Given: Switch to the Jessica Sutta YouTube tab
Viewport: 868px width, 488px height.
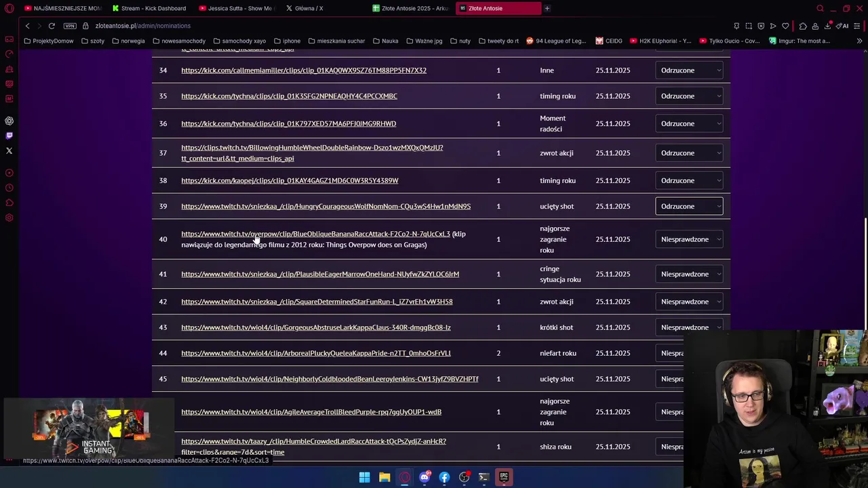Looking at the screenshot, I should point(236,8).
